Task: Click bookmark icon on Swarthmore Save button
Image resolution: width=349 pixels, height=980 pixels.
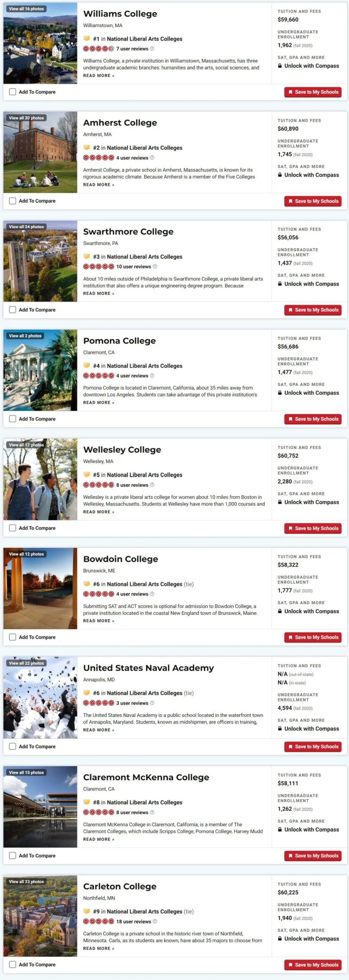Action: coord(290,310)
